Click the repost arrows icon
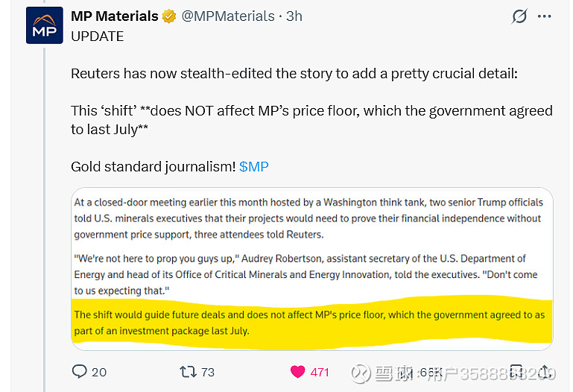573x392 pixels. click(x=189, y=371)
